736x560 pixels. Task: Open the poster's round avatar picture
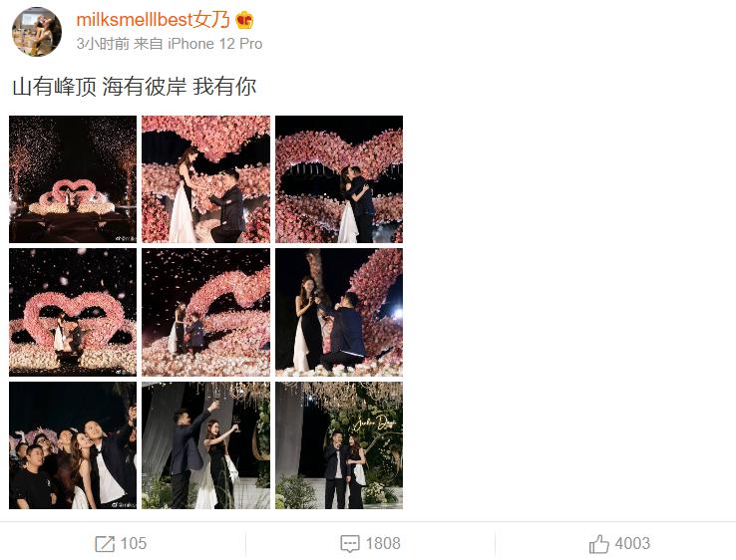[37, 32]
